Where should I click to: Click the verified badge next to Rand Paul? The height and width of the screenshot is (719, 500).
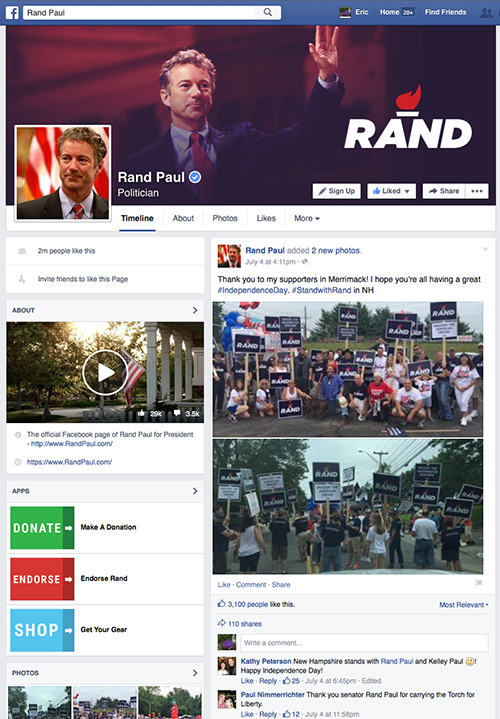(x=195, y=177)
